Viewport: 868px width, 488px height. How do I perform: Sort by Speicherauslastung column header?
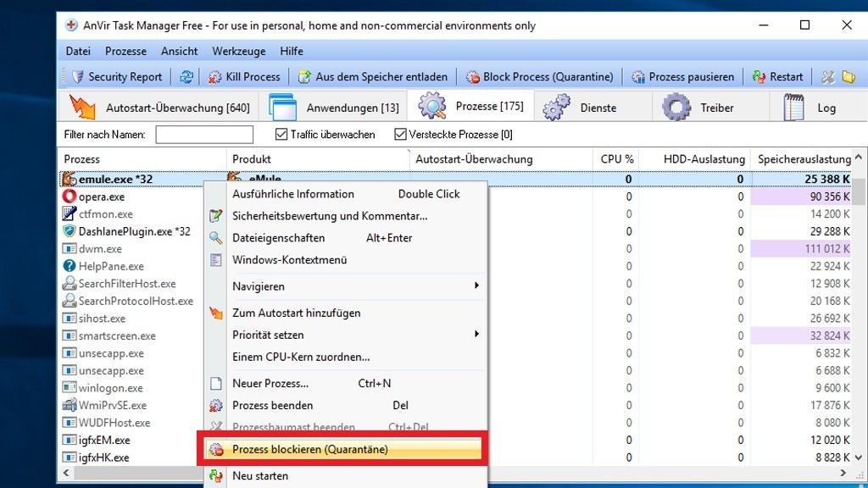point(802,159)
